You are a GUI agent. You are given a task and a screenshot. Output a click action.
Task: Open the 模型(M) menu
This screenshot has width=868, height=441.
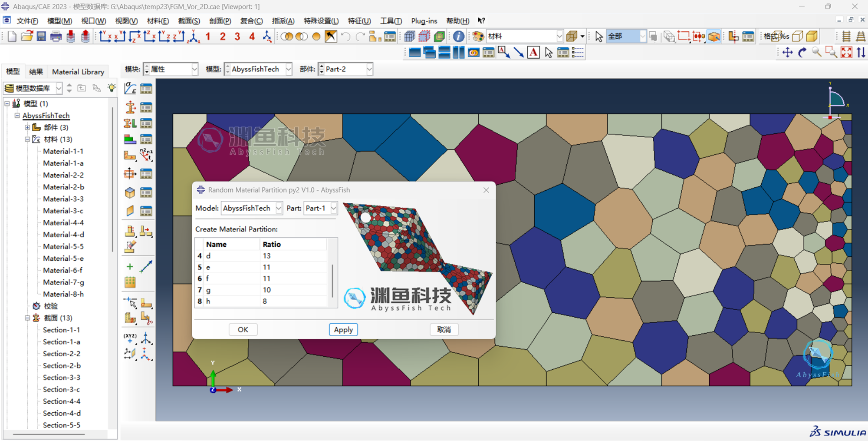click(x=59, y=21)
